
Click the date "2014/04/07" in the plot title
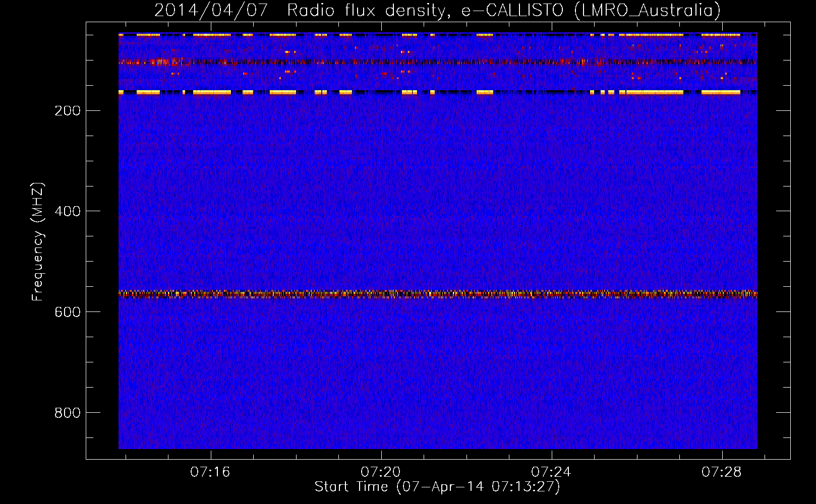tap(211, 11)
